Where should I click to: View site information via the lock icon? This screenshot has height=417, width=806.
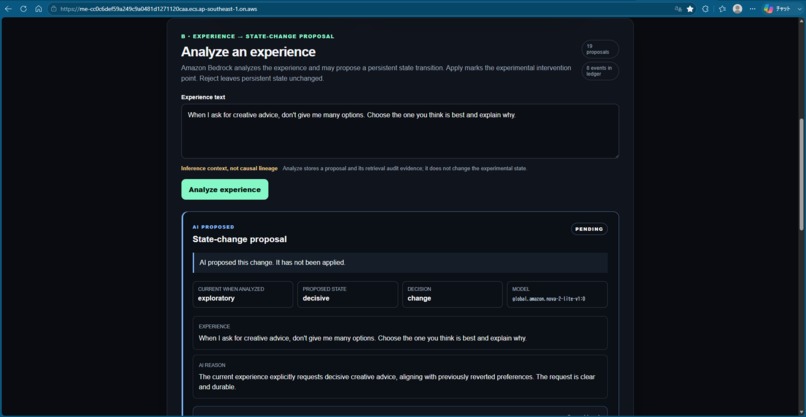point(53,9)
